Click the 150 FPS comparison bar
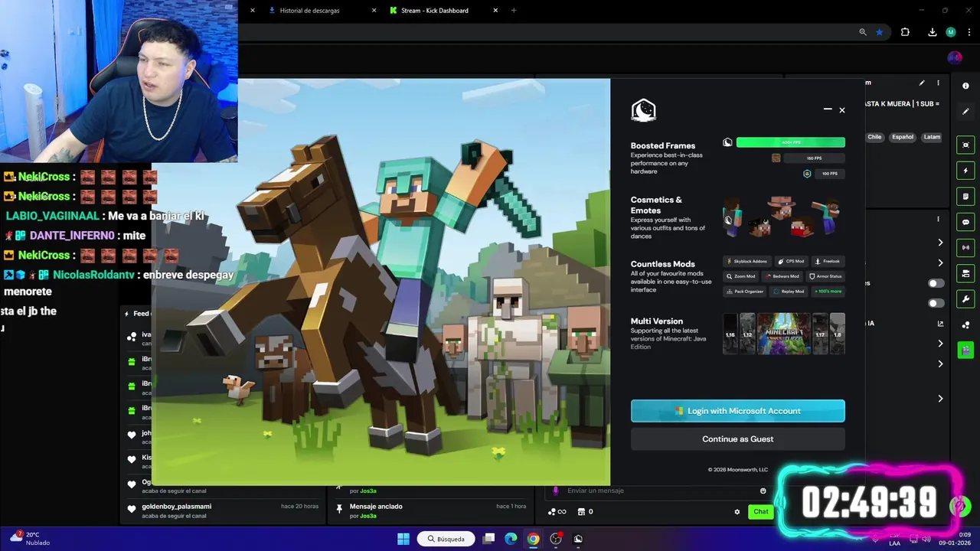Image resolution: width=980 pixels, height=551 pixels. tap(813, 158)
